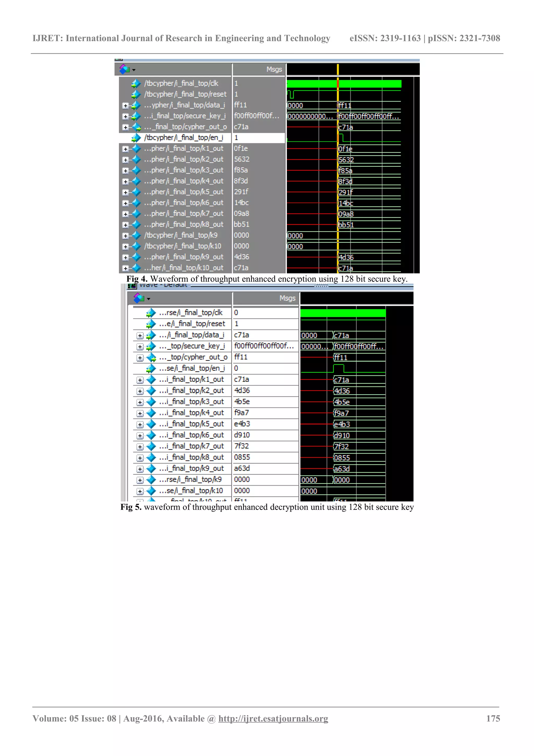Click the f9a7 value in Fig 5 Msgs

pyautogui.click(x=241, y=413)
